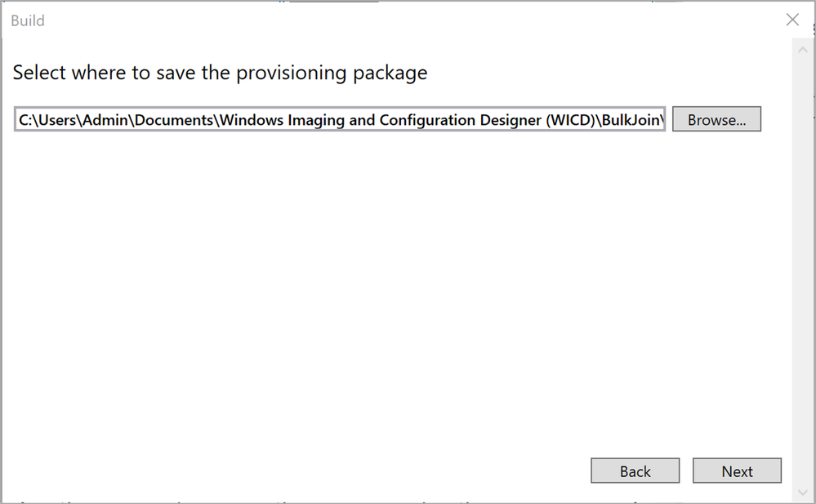Place cursor at C: drive path start
Image resolution: width=816 pixels, height=504 pixels.
pos(24,120)
